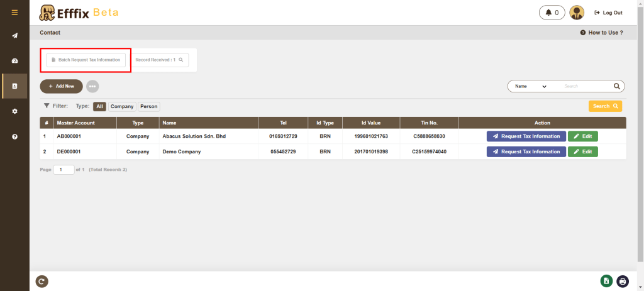Click the print icon at bottom right
The image size is (644, 291).
tap(623, 282)
